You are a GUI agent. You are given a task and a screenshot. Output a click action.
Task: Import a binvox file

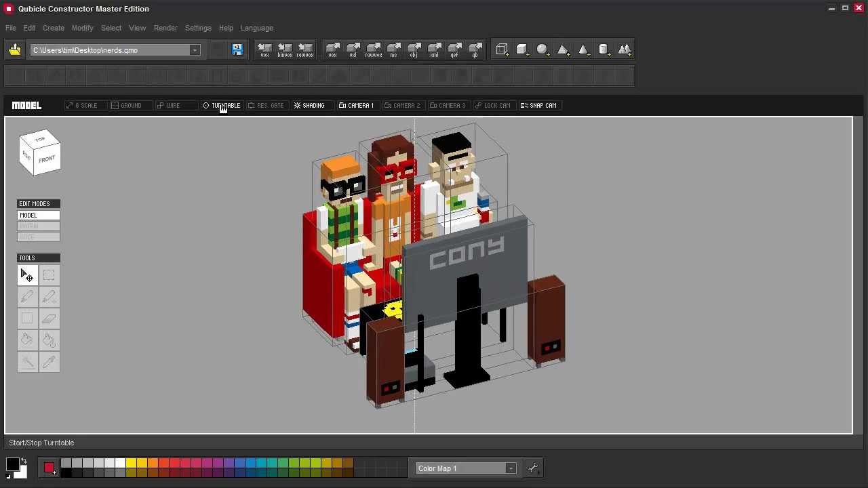[x=285, y=50]
